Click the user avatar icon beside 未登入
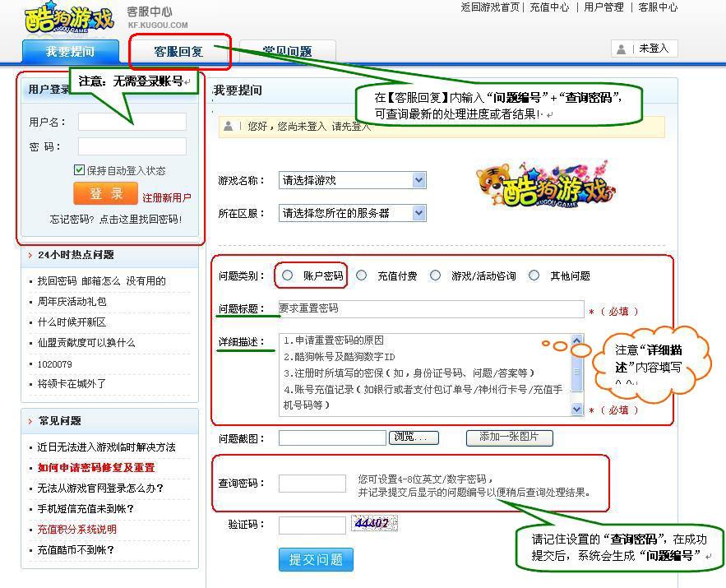726x588 pixels. tap(622, 49)
